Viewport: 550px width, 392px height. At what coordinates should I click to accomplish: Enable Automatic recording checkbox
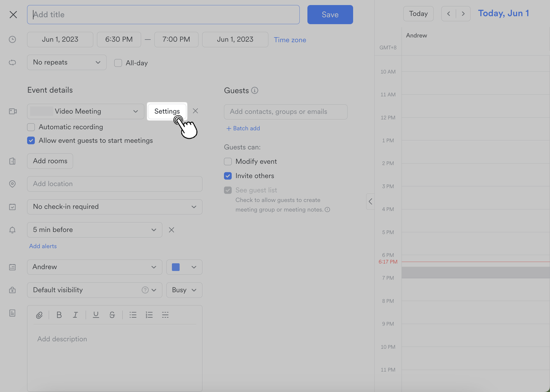coord(31,127)
